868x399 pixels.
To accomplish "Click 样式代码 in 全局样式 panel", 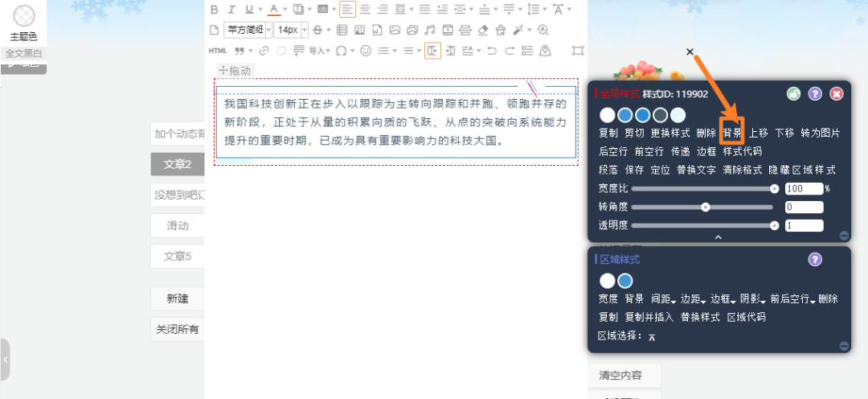I will point(743,151).
